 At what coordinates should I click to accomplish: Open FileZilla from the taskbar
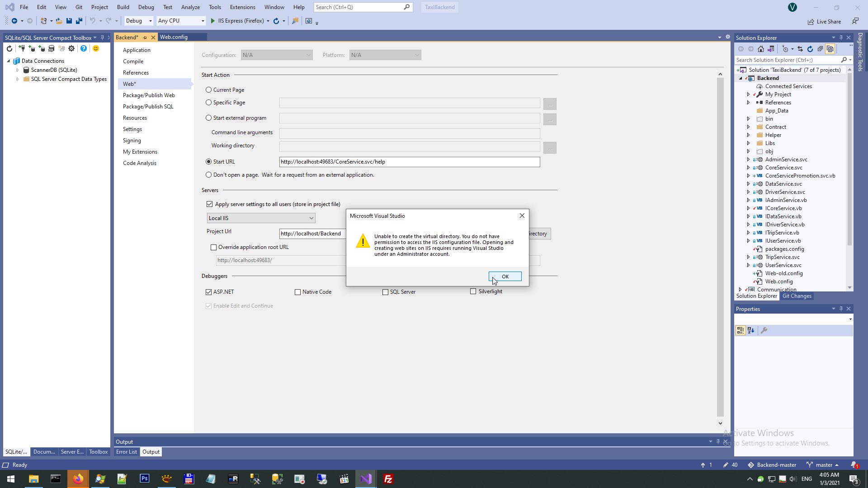tap(388, 479)
